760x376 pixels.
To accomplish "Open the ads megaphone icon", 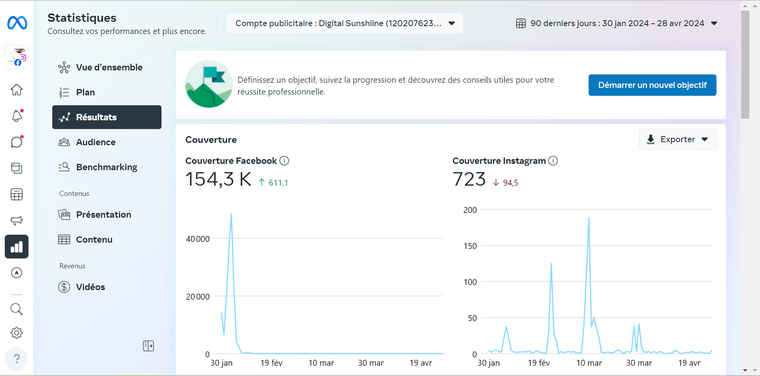I will tap(16, 220).
